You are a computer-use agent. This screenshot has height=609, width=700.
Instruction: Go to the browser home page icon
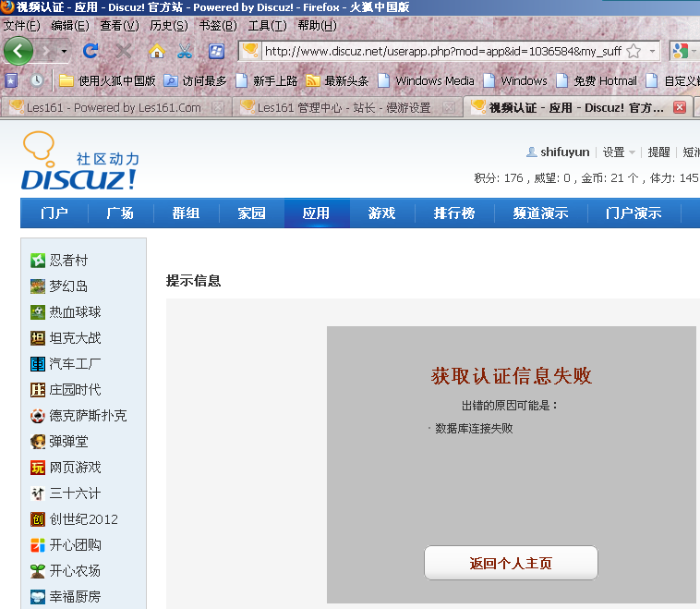[x=156, y=51]
